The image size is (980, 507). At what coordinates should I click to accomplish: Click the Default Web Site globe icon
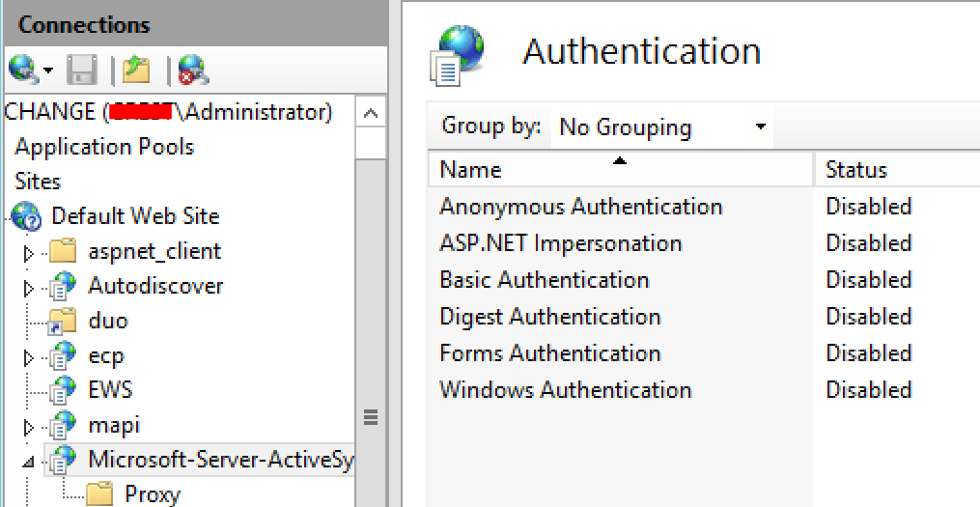(27, 216)
